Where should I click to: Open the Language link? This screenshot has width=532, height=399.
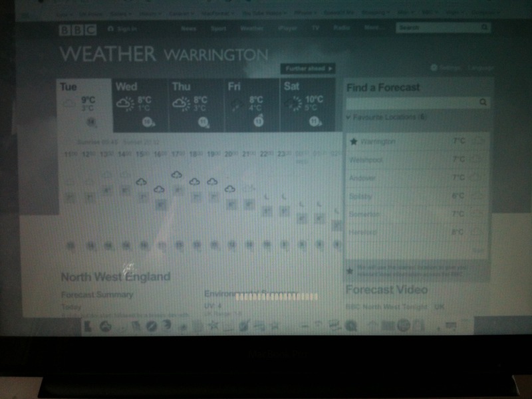(x=480, y=68)
